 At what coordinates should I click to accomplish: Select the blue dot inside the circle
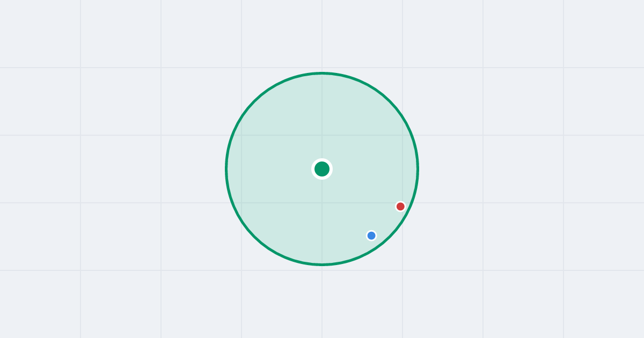(371, 236)
